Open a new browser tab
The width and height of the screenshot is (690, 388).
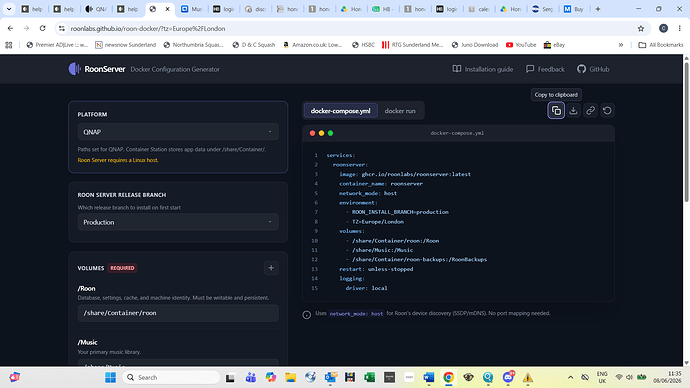[x=598, y=9]
